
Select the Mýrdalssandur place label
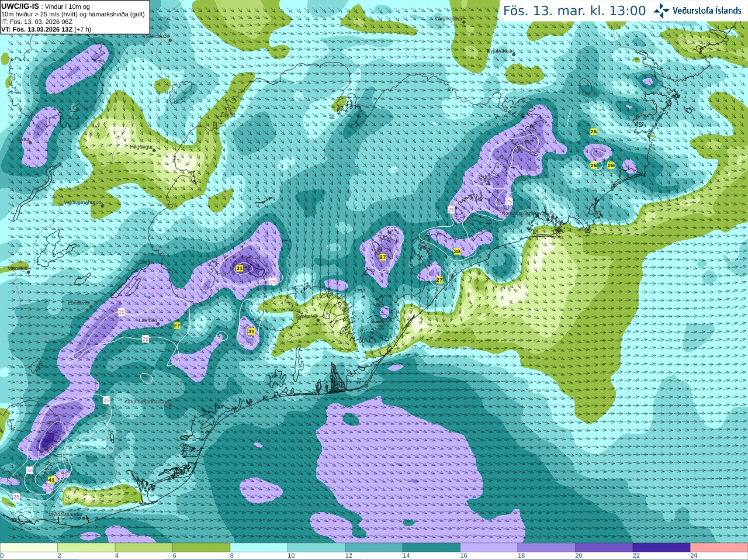coord(65,514)
